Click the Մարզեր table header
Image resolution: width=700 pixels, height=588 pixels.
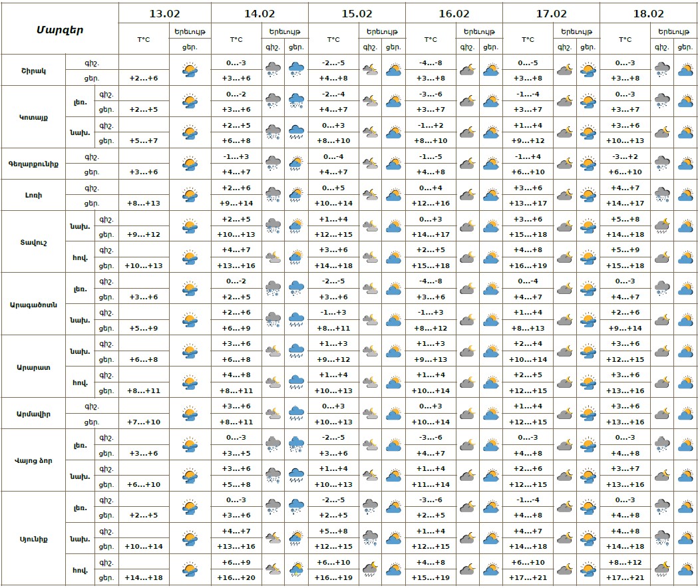pyautogui.click(x=59, y=29)
